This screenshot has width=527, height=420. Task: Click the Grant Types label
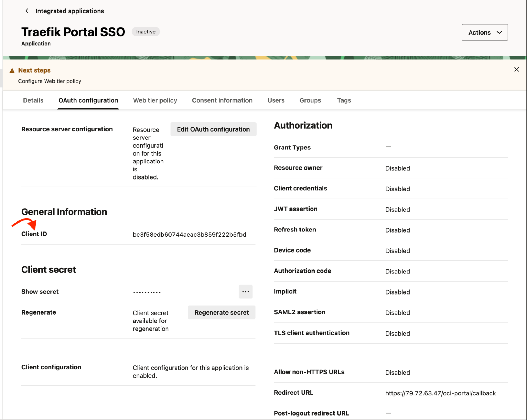(x=292, y=147)
